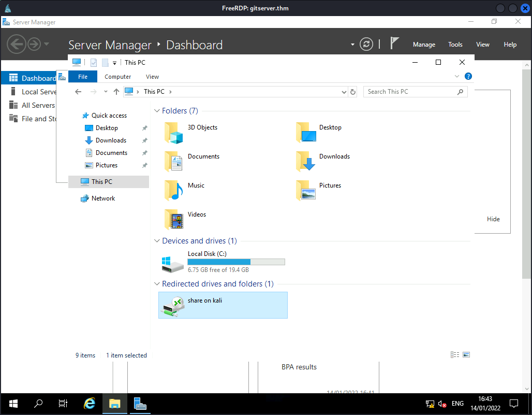
Task: Open the Computer ribbon tab
Action: [117, 77]
